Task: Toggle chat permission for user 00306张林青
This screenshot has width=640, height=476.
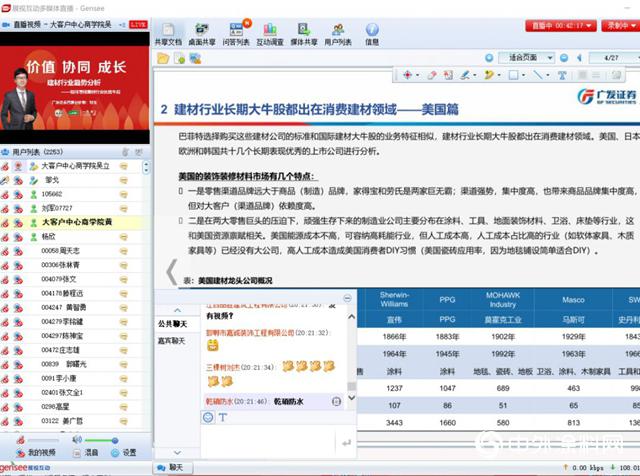Action: (124, 266)
